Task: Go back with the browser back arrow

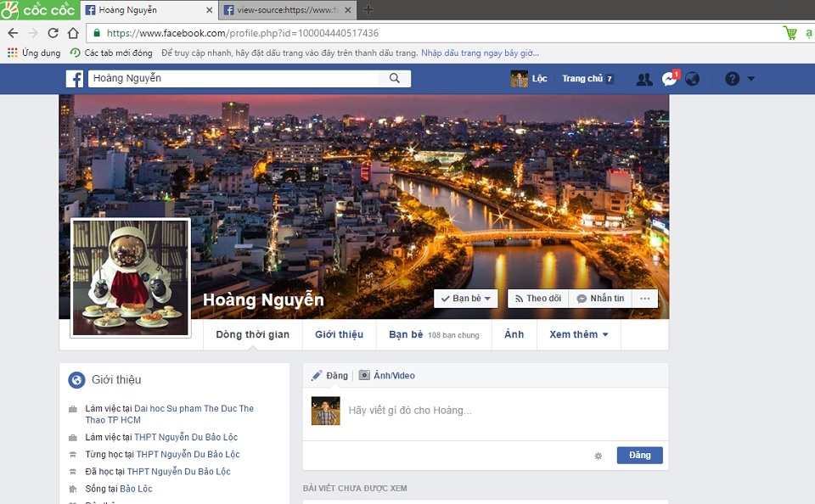Action: pyautogui.click(x=13, y=33)
